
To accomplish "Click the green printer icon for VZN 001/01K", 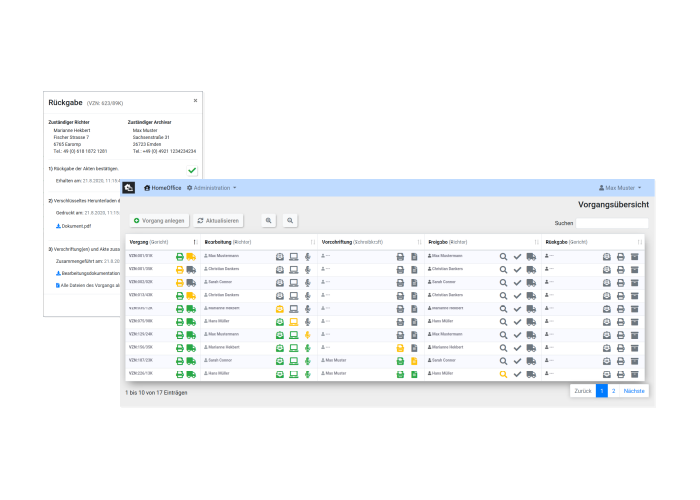I will (180, 257).
